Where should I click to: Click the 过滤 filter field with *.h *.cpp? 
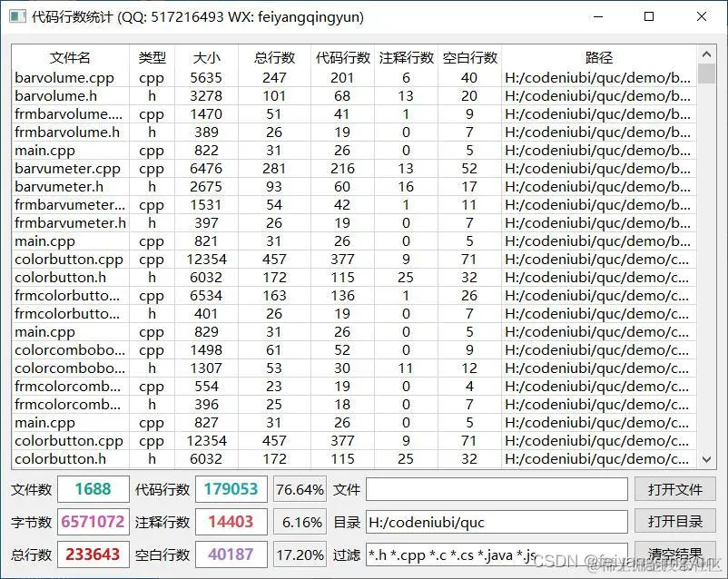(497, 554)
